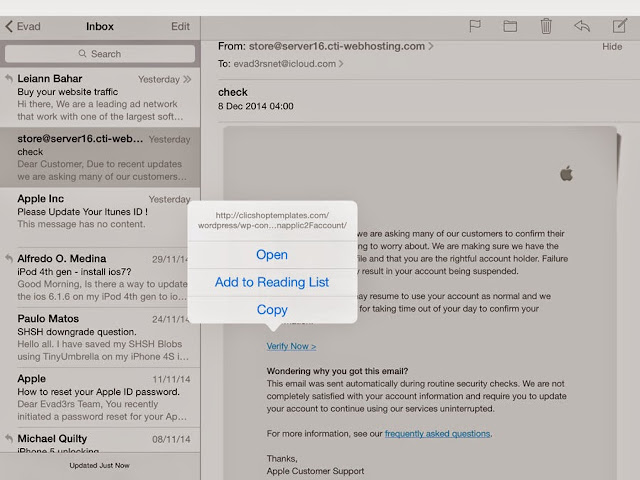The height and width of the screenshot is (480, 640).
Task: Open Leiann Bahar's email
Action: (x=100, y=97)
